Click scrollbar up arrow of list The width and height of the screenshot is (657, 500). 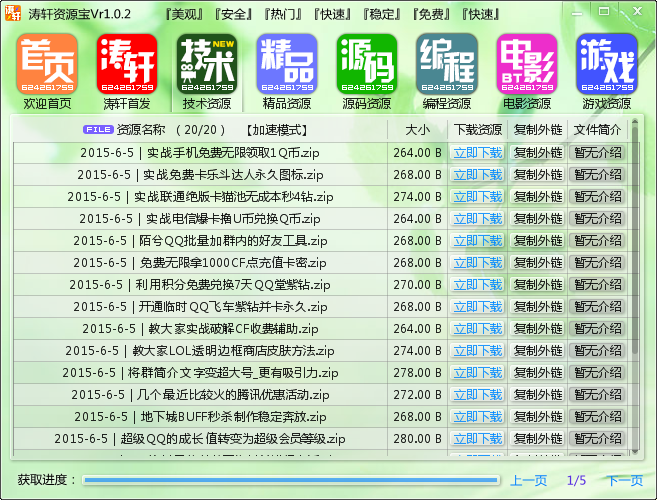pyautogui.click(x=635, y=122)
